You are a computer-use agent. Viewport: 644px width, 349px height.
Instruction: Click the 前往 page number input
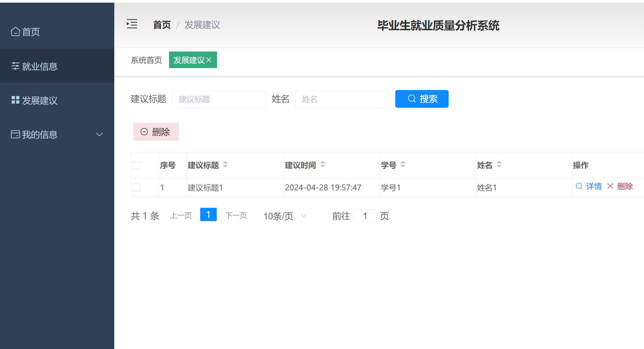(365, 216)
